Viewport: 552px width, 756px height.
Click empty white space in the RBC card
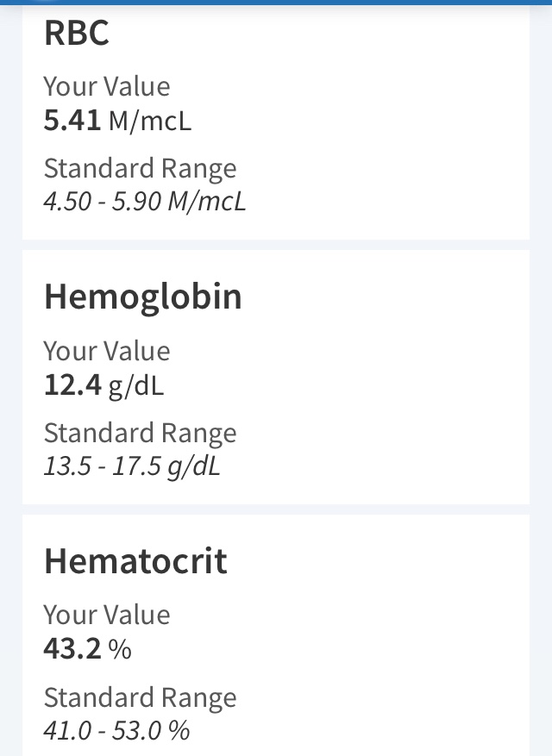click(x=388, y=129)
